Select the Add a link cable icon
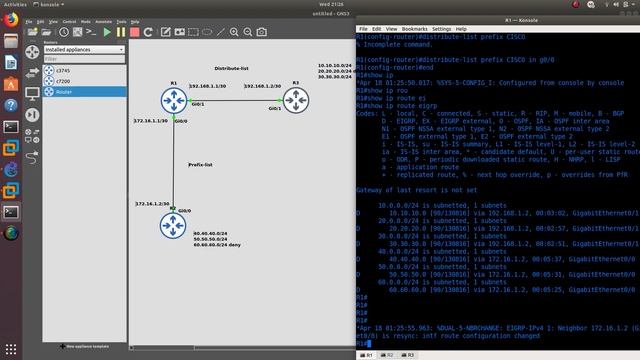The width and height of the screenshot is (640, 360). [x=32, y=157]
